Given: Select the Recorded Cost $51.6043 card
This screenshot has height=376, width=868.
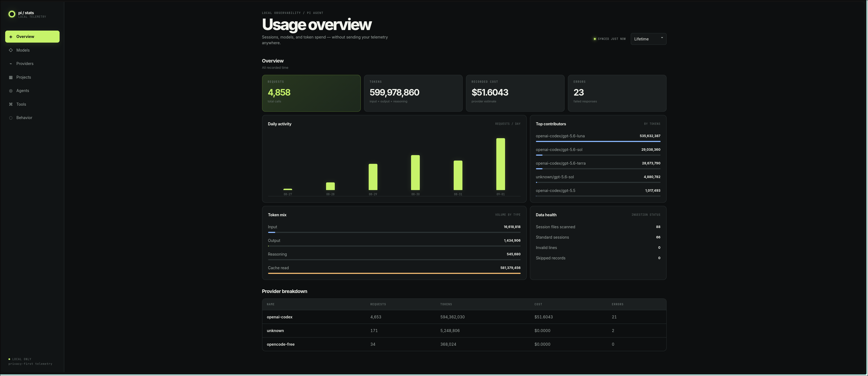Looking at the screenshot, I should coord(515,93).
